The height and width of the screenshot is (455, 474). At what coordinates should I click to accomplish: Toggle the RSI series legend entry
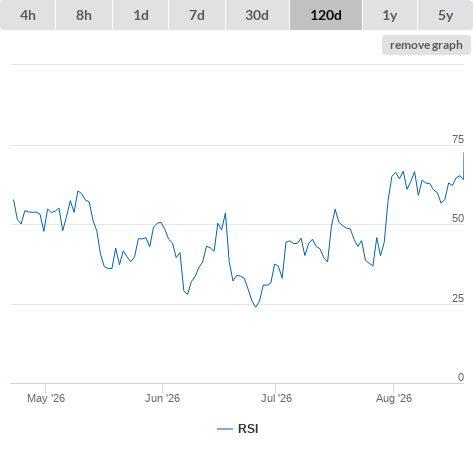tap(238, 429)
